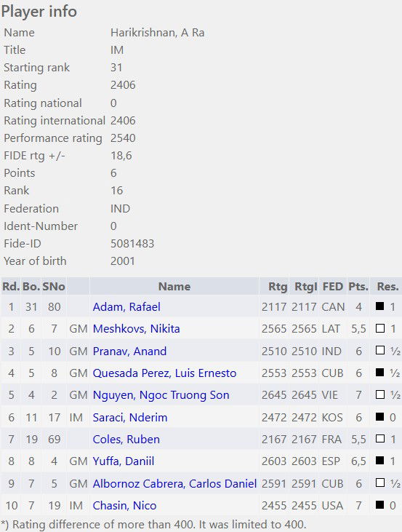Click black piece icon in Saraci row
Screen dimensions: 402x532
pos(380,416)
